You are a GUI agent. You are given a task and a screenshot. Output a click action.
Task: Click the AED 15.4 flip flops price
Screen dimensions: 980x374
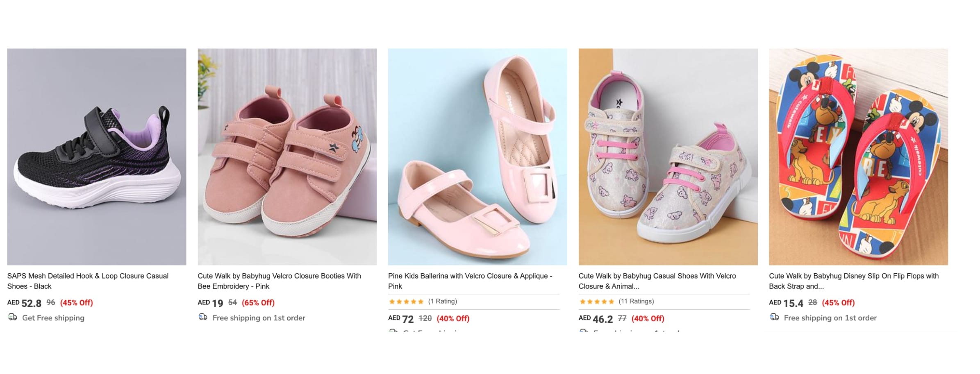click(x=787, y=303)
